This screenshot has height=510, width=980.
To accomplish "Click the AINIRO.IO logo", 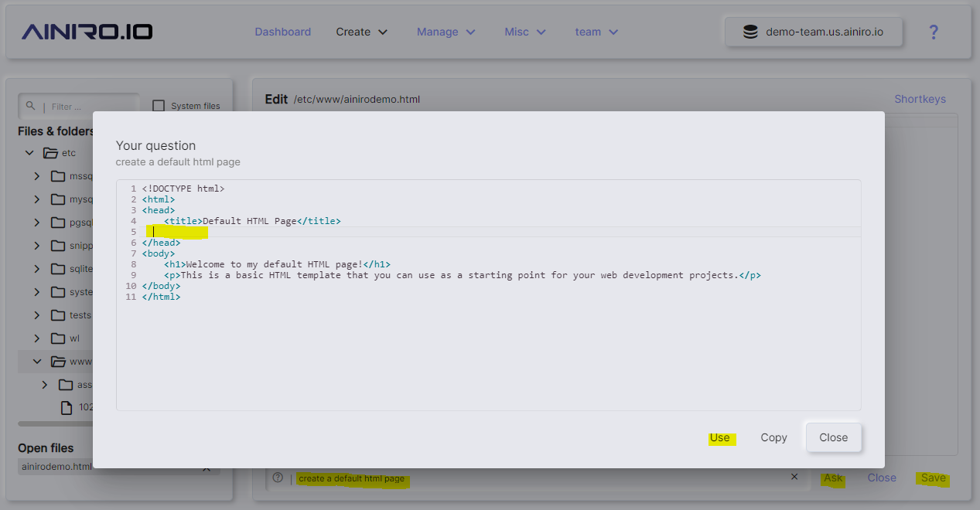I will (87, 32).
